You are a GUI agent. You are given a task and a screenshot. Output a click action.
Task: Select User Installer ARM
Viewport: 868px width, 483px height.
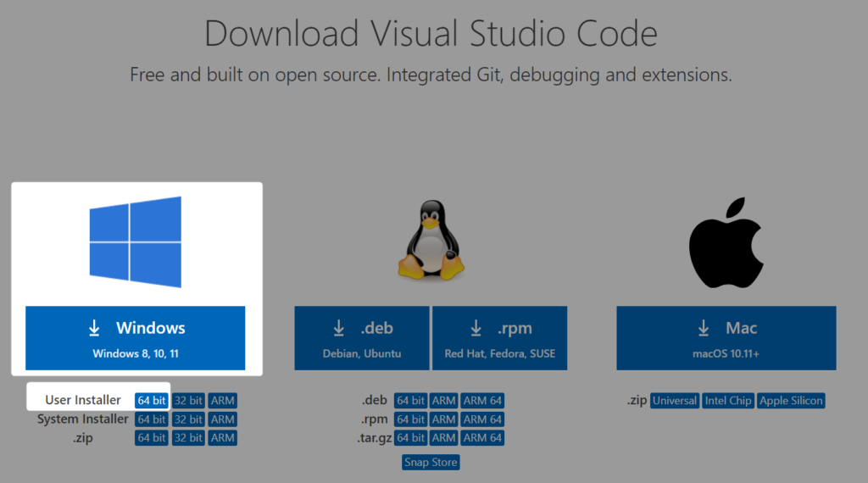click(x=223, y=401)
